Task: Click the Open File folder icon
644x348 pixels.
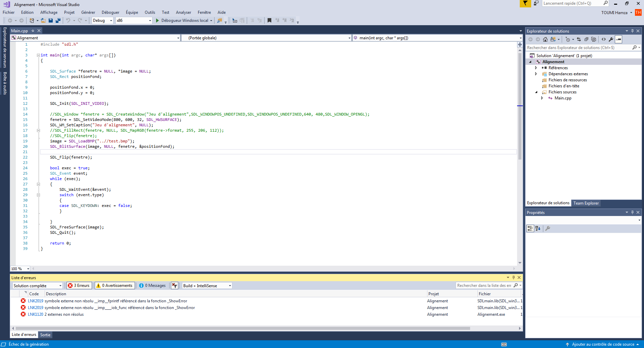Action: (x=43, y=20)
